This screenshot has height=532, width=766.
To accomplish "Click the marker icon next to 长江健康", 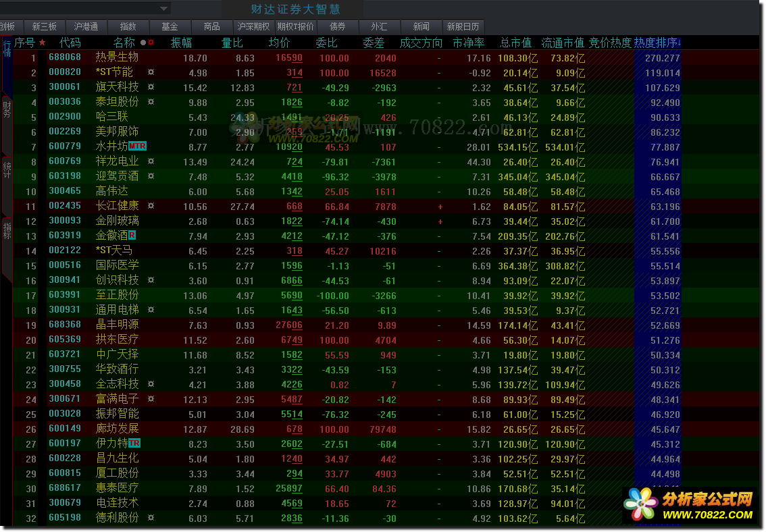I will click(151, 205).
